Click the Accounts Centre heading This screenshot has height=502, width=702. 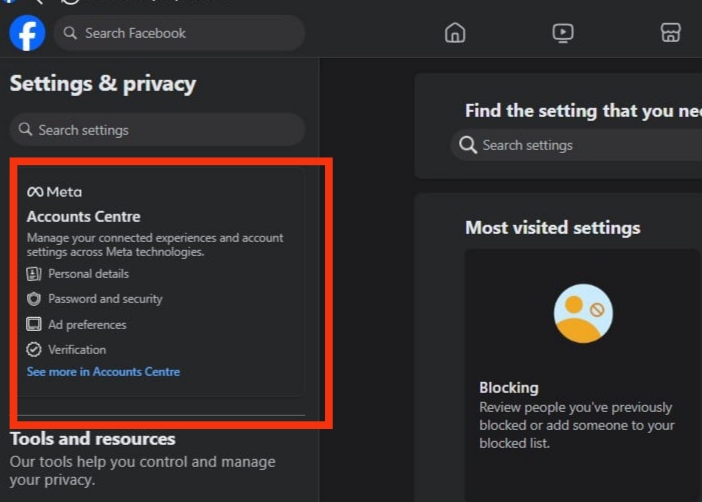pos(84,217)
